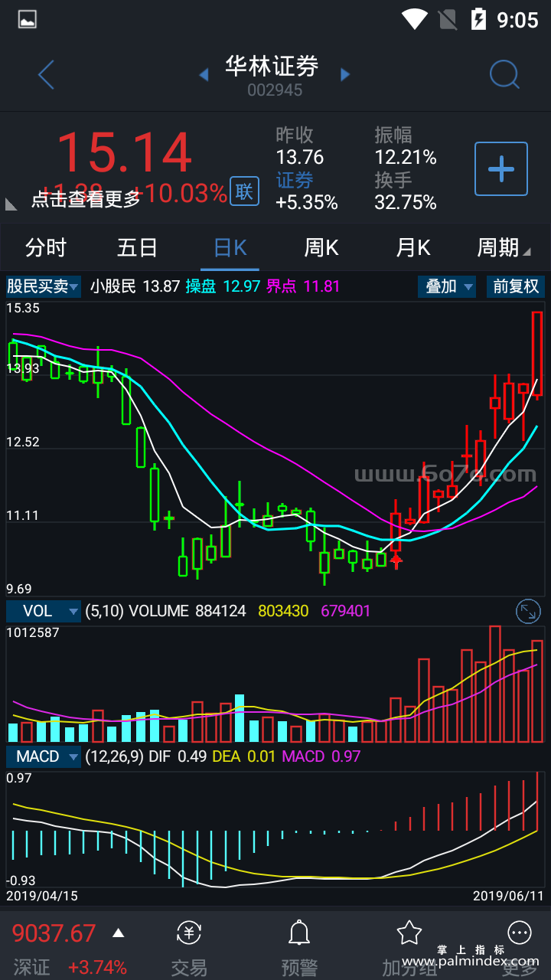The image size is (551, 980).
Task: Select 周K tab
Action: (321, 247)
